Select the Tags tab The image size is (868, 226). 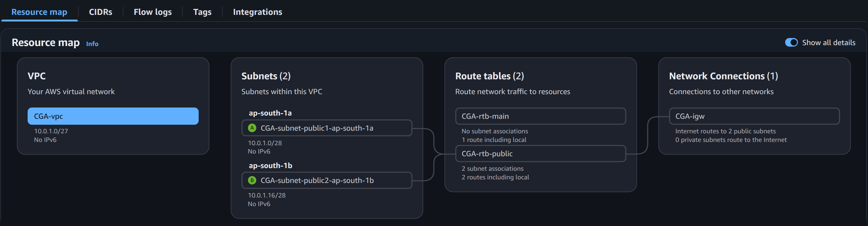(x=202, y=12)
